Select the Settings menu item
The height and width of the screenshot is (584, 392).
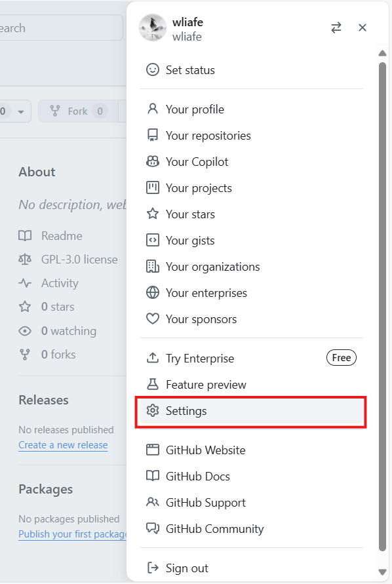coord(251,411)
